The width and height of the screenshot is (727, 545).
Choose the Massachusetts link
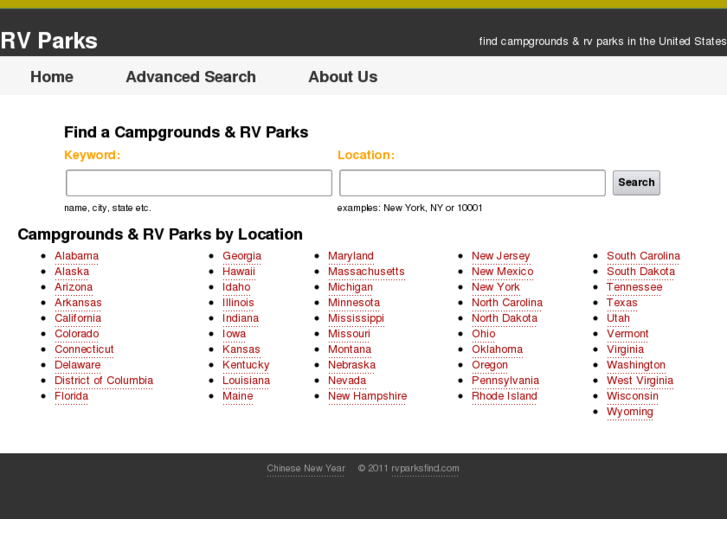tap(366, 272)
